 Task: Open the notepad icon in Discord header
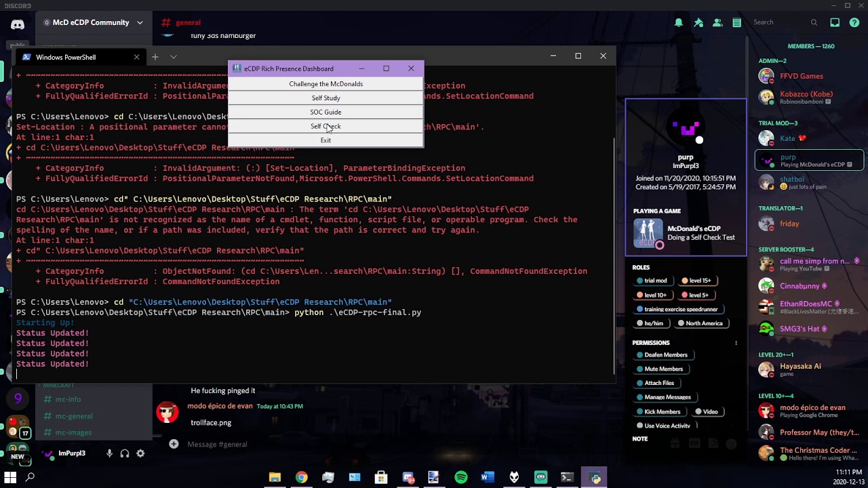click(x=736, y=22)
